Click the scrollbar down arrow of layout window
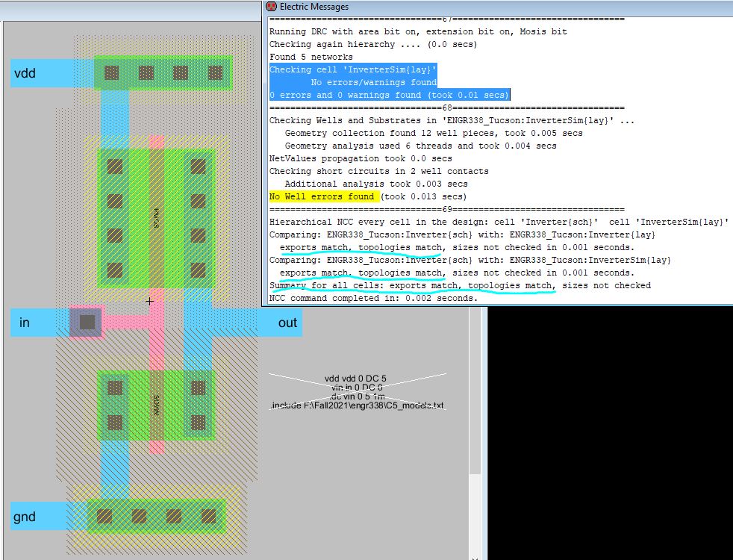The image size is (733, 560). (475, 555)
